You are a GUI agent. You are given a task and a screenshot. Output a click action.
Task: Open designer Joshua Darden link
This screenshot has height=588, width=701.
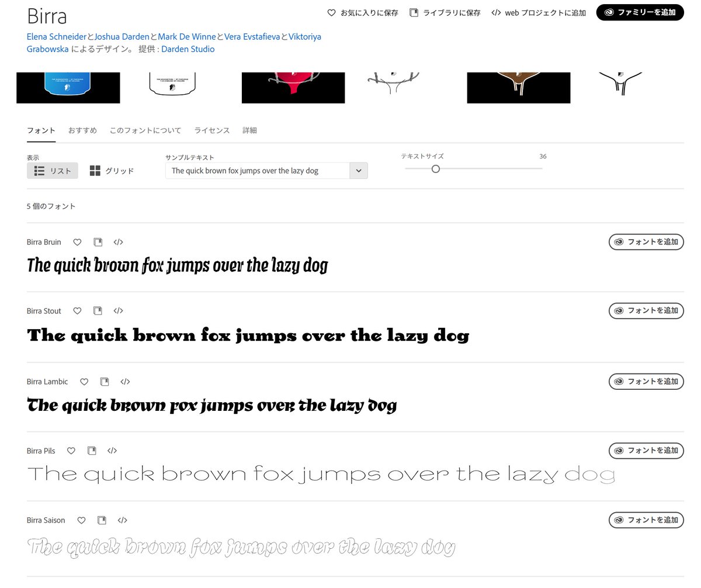122,36
